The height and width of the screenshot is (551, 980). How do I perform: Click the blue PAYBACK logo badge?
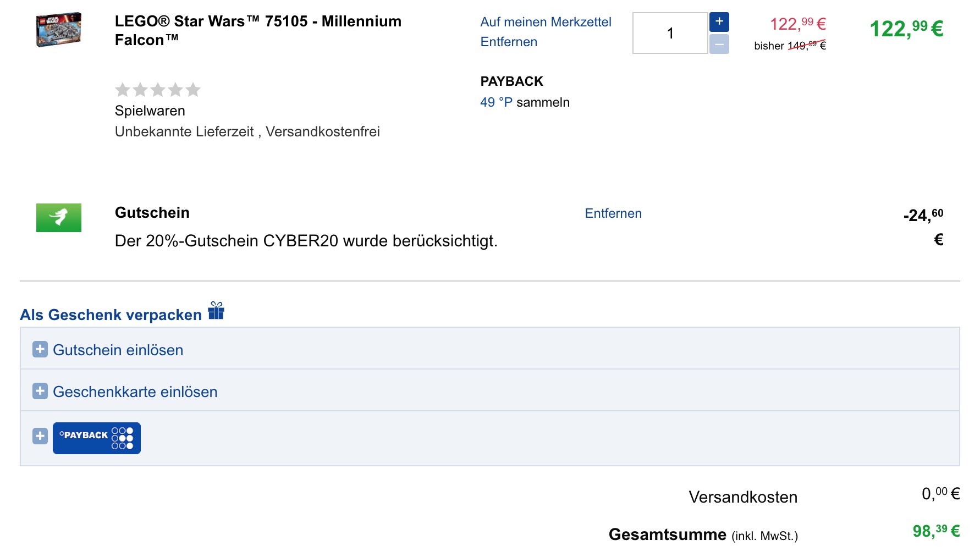(97, 438)
